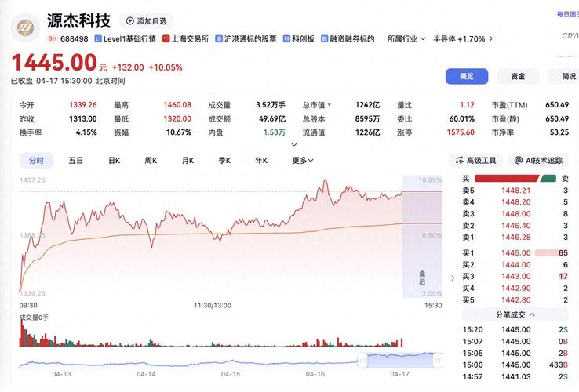This screenshot has width=579, height=392.
Task: Click the SH exchange badge icon
Action: coord(53,38)
